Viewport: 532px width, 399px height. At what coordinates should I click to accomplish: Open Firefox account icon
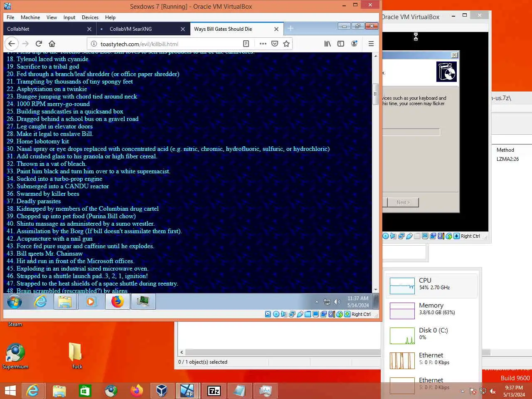pos(354,44)
